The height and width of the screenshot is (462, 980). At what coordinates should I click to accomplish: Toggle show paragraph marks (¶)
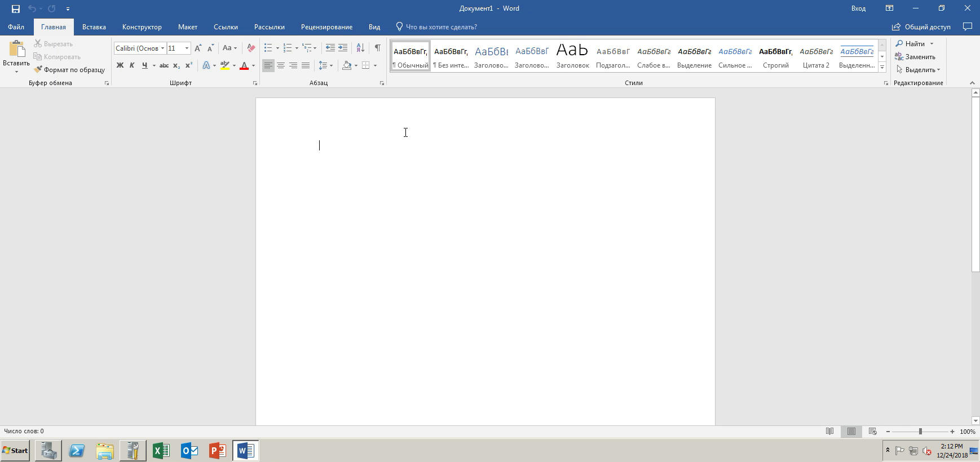377,48
